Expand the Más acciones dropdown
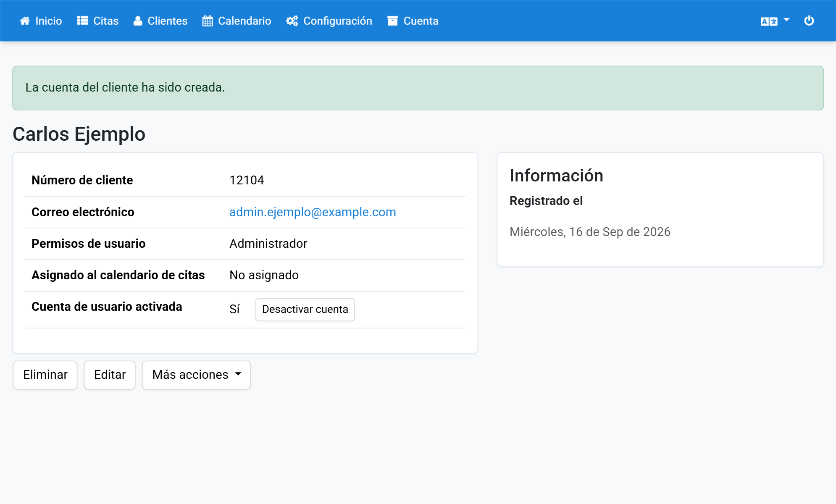 point(196,375)
